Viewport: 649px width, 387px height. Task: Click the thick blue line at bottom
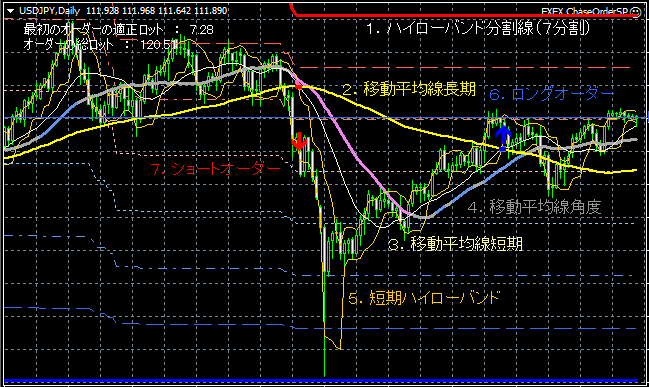tap(321, 381)
